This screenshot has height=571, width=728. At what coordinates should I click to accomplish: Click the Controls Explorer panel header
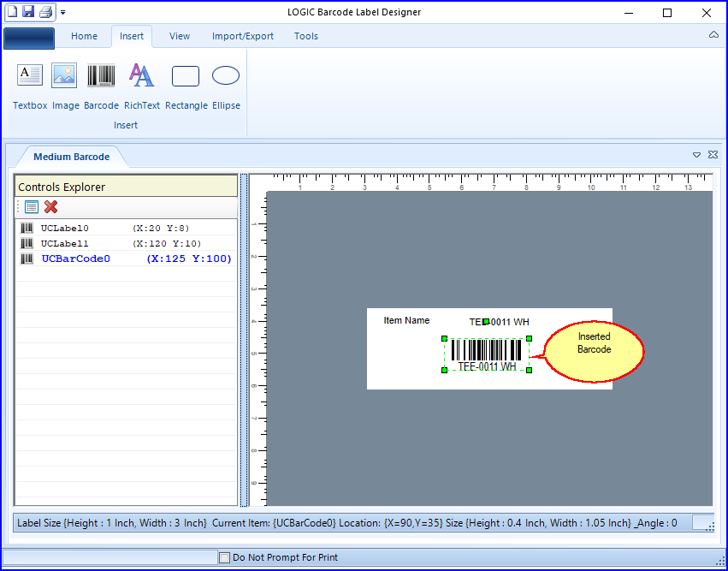click(x=127, y=187)
